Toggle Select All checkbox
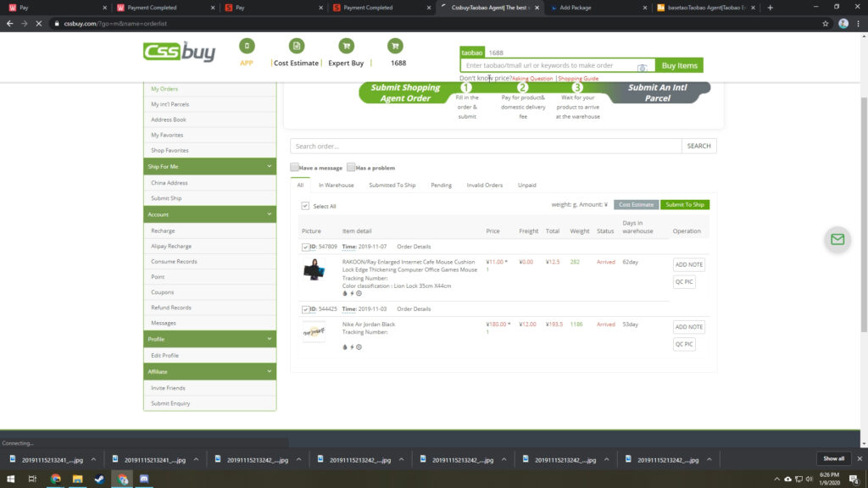This screenshot has height=488, width=868. click(x=305, y=206)
